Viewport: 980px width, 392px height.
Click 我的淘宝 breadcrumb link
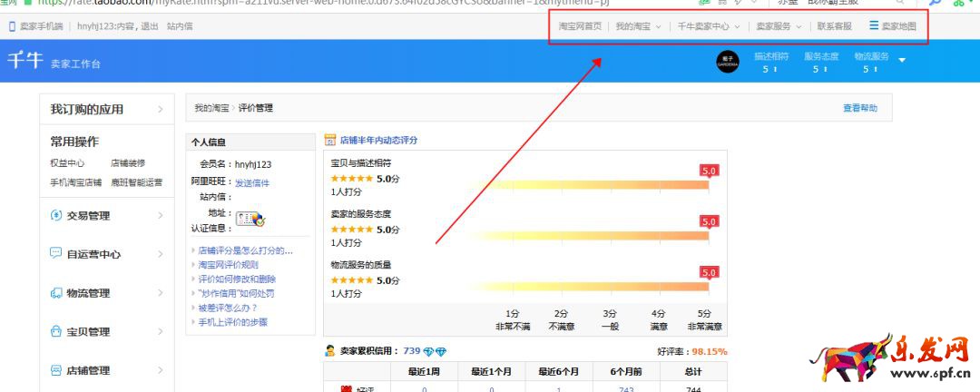211,108
